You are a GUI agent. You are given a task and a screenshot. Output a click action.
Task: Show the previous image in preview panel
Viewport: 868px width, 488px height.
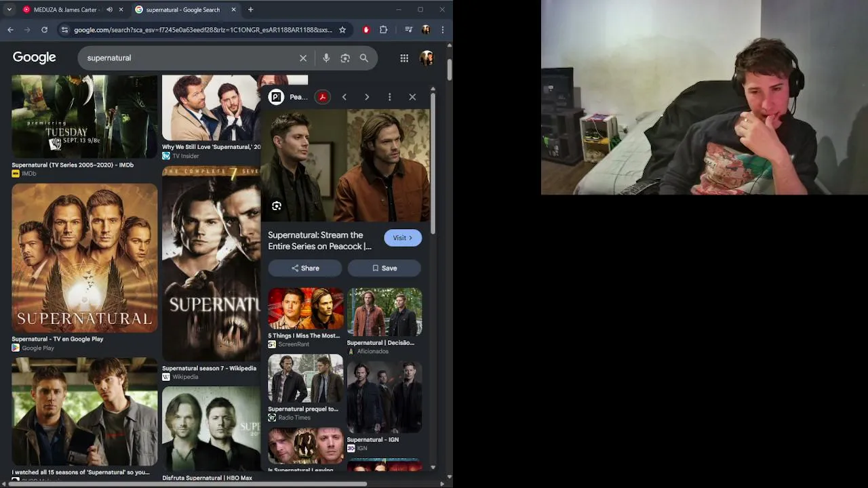tap(344, 97)
